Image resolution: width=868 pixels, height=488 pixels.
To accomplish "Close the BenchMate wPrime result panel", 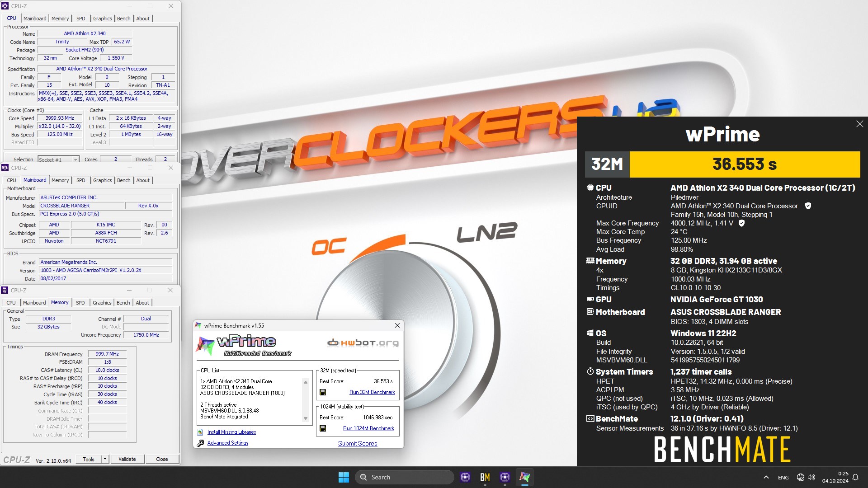I will click(859, 124).
